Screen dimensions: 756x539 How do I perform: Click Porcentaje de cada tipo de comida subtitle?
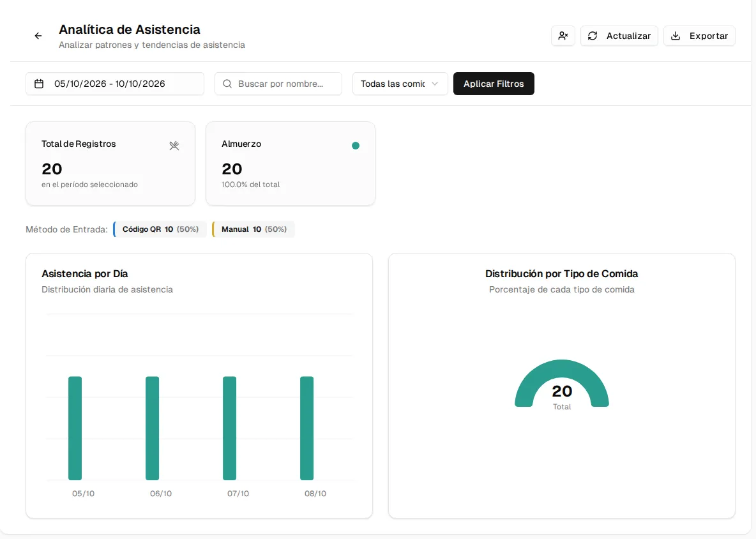pos(562,290)
